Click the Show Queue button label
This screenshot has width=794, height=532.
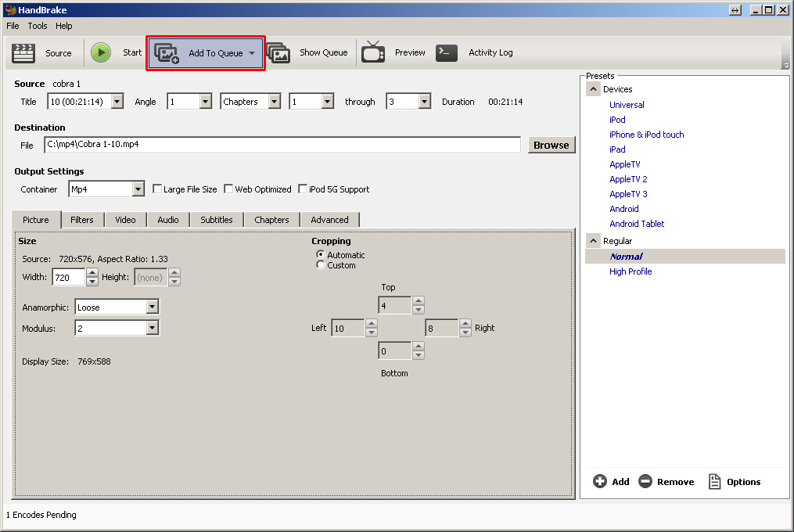[324, 52]
